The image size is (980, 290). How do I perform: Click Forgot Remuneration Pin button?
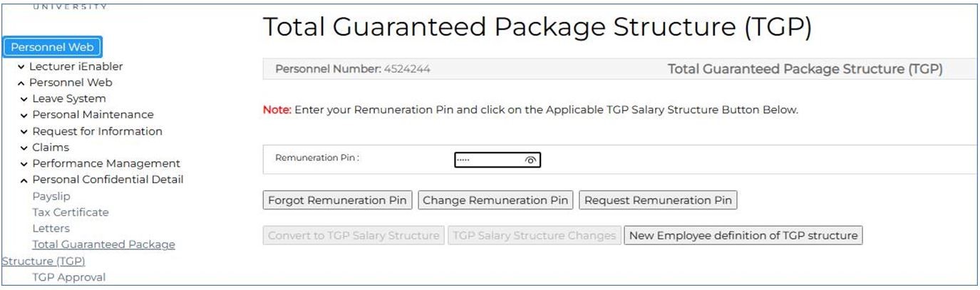point(337,200)
